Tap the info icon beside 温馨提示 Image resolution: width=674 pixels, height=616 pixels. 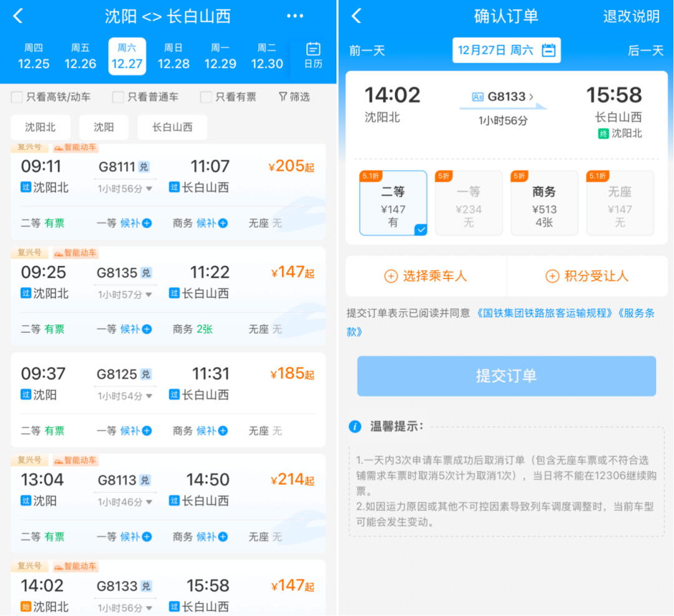click(356, 425)
